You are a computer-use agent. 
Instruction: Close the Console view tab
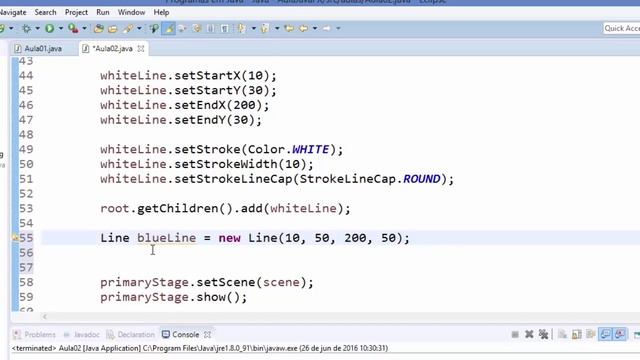click(207, 335)
